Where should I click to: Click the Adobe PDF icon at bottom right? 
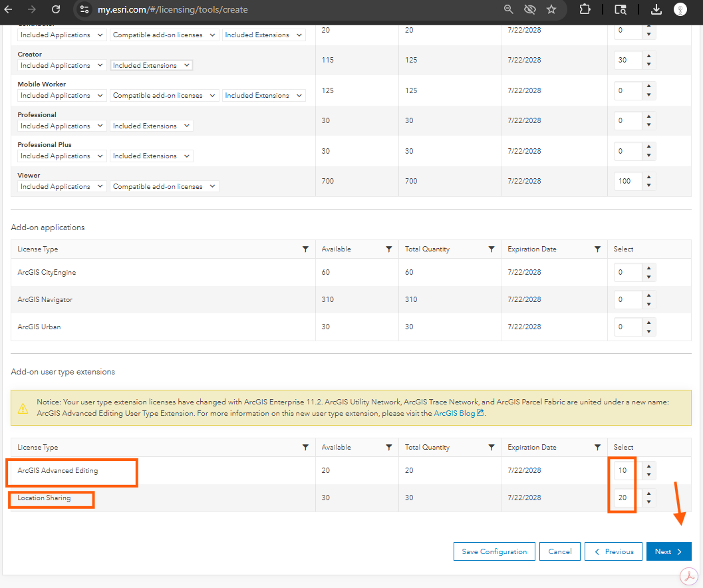(x=689, y=576)
